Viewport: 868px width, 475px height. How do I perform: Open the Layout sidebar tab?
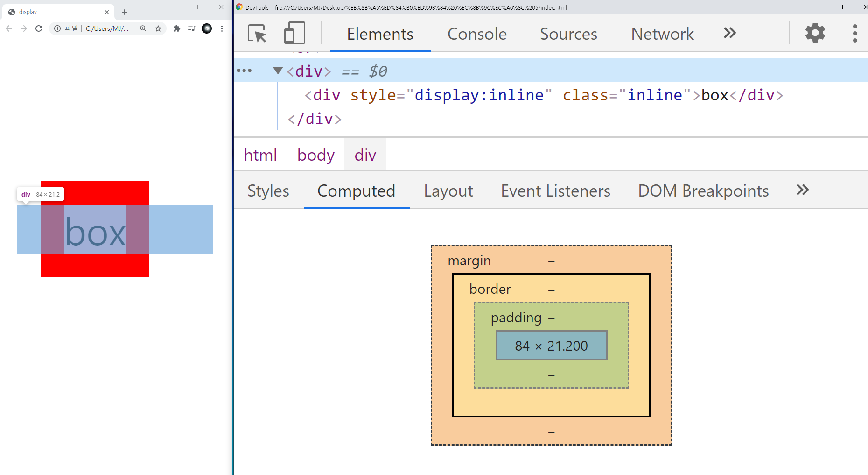pos(448,191)
